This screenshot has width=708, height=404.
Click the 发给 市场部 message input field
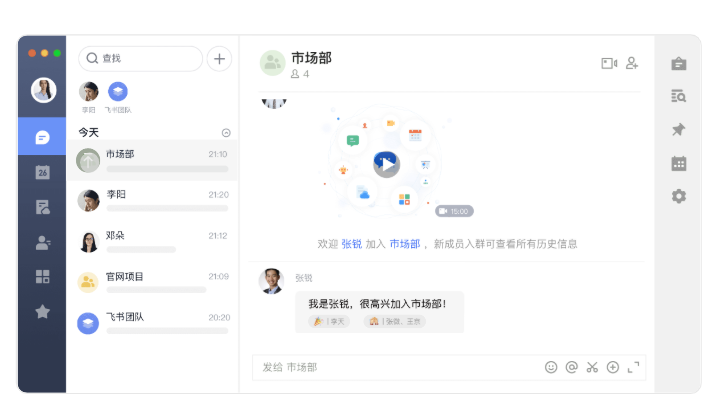400,367
